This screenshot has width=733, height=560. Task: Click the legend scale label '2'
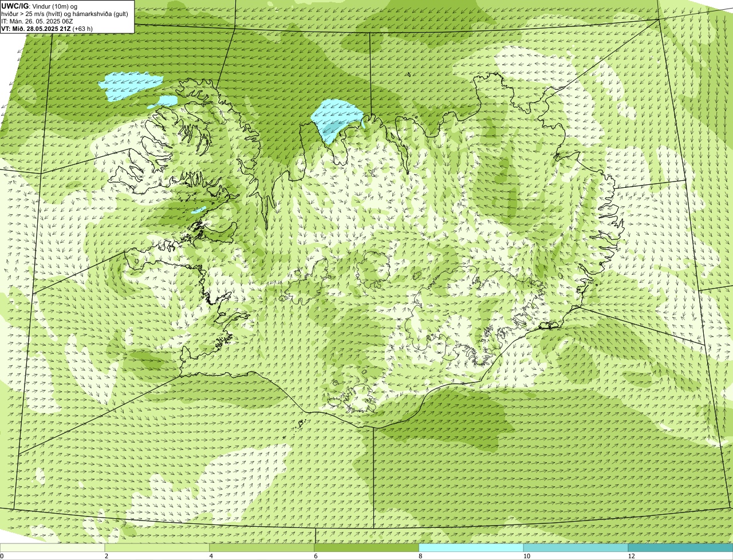(106, 556)
